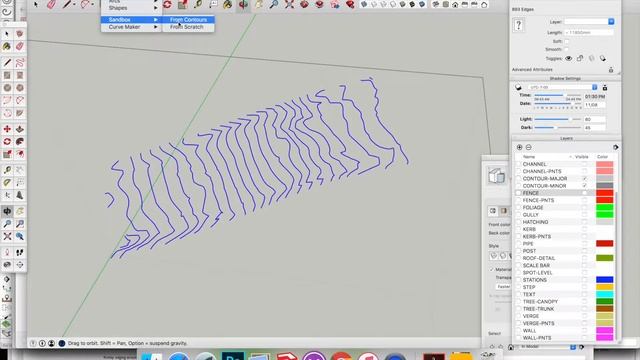Activate the Freehand tool in the left palette
The width and height of the screenshot is (640, 360).
(20, 63)
